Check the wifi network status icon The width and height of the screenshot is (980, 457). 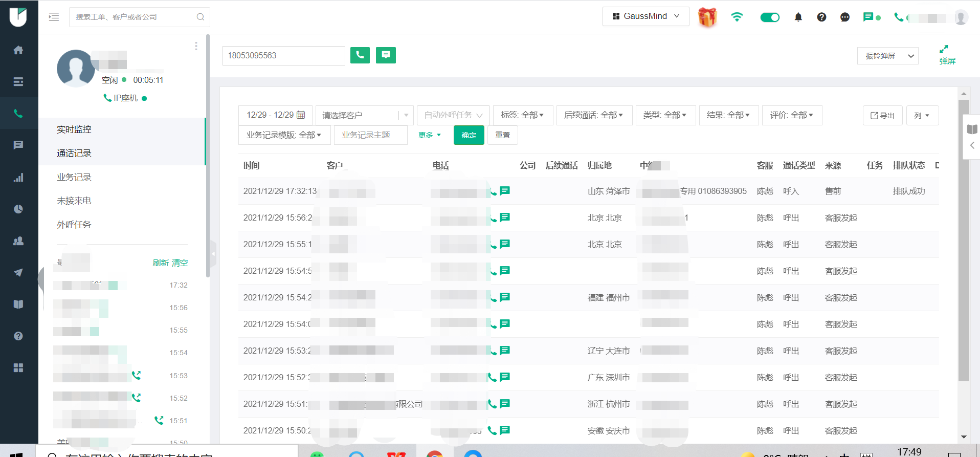pyautogui.click(x=737, y=17)
